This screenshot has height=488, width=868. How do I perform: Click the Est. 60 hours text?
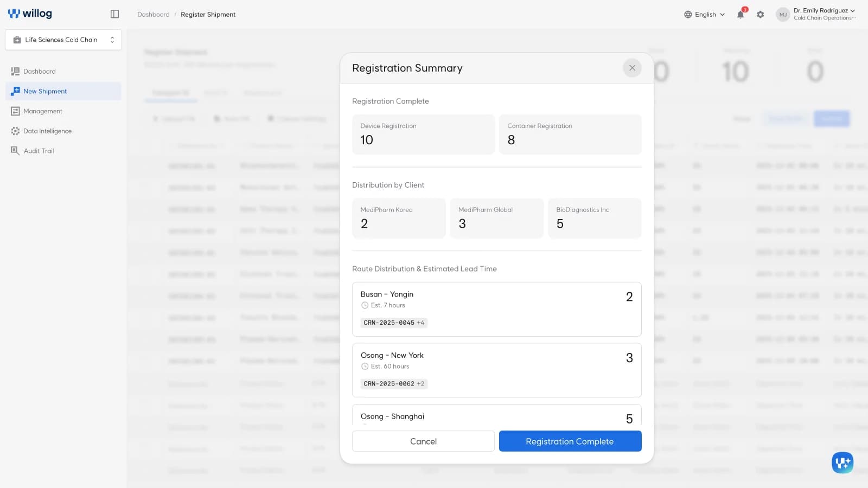(x=390, y=367)
